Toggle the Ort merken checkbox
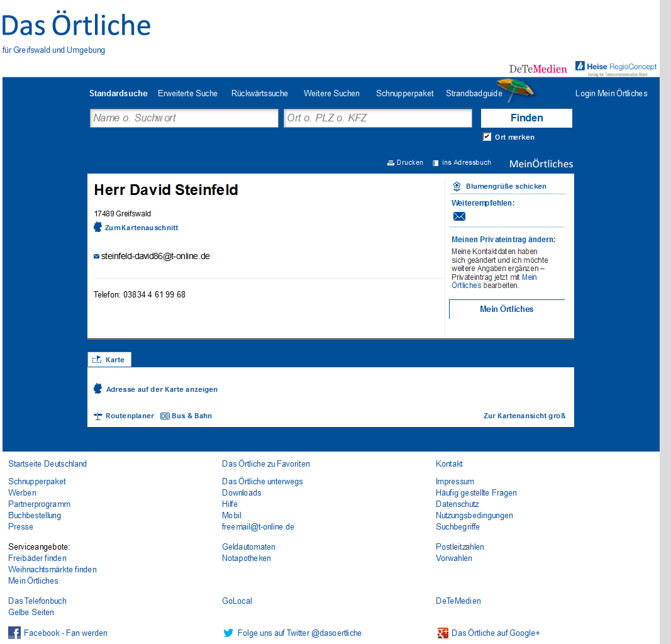 487,137
